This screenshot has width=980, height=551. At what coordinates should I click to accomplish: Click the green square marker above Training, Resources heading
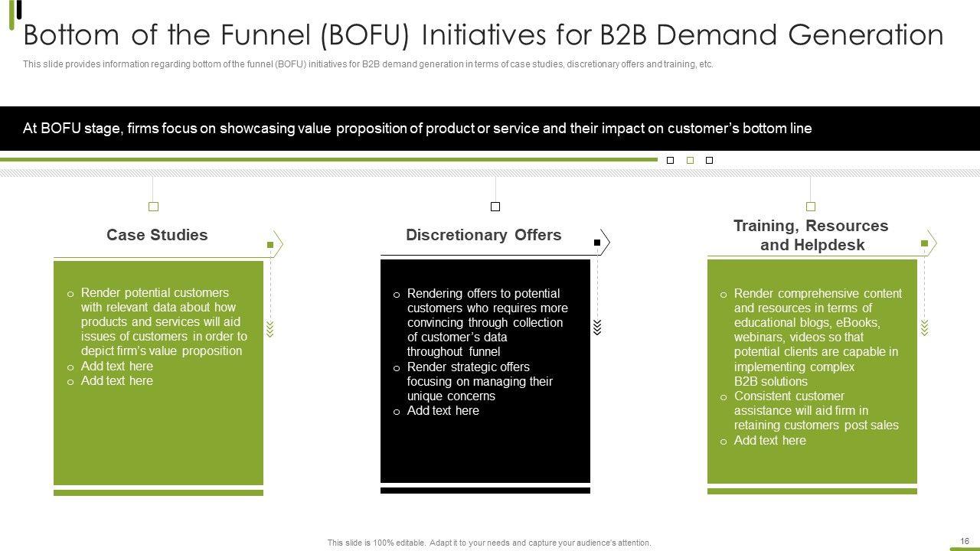(811, 207)
